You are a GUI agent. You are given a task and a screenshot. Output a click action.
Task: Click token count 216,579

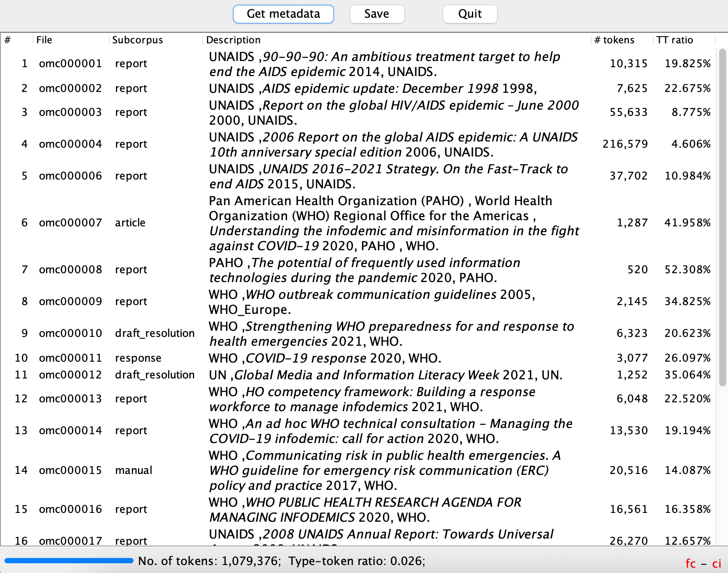[625, 144]
